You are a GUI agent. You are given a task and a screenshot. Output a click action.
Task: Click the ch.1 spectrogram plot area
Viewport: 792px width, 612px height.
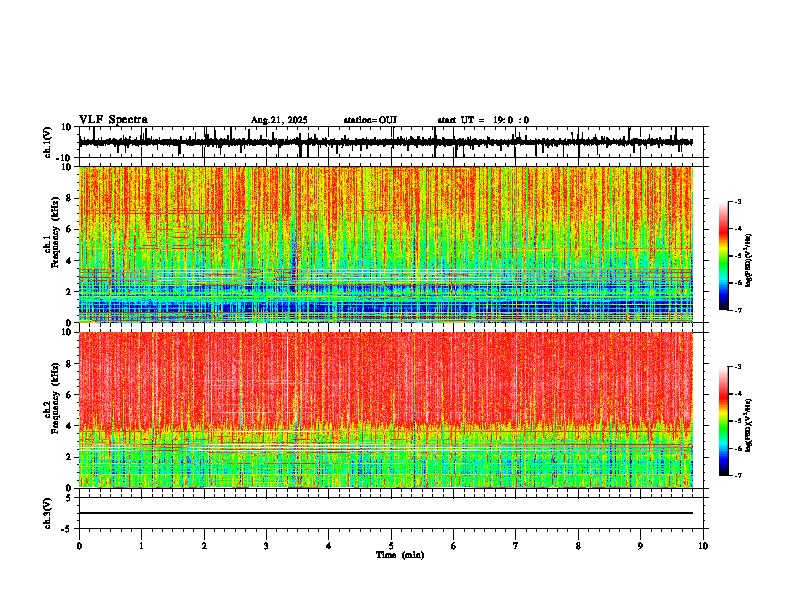coord(386,244)
